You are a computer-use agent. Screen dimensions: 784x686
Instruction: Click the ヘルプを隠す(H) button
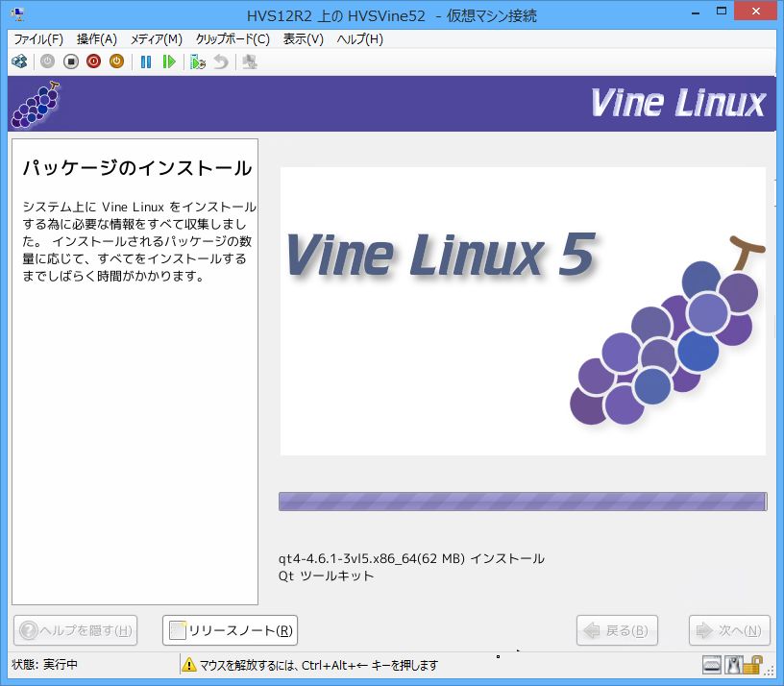[76, 630]
